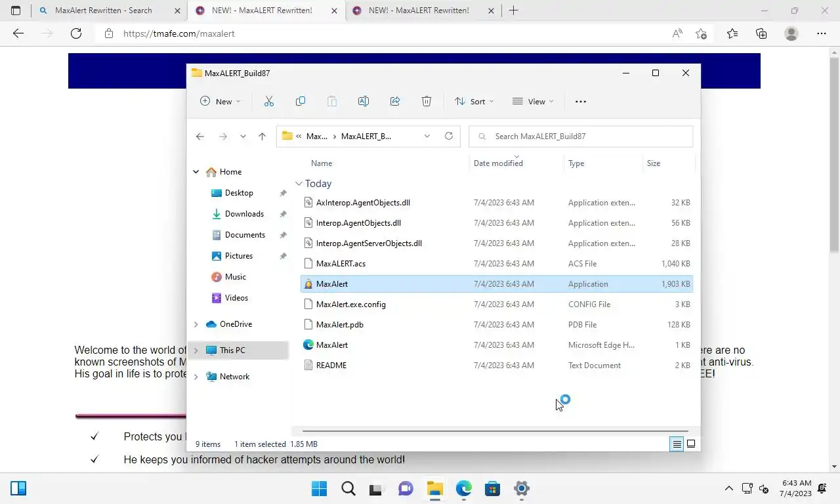Viewport: 840px width, 504px height.
Task: Select the README text document
Action: coord(497,366)
